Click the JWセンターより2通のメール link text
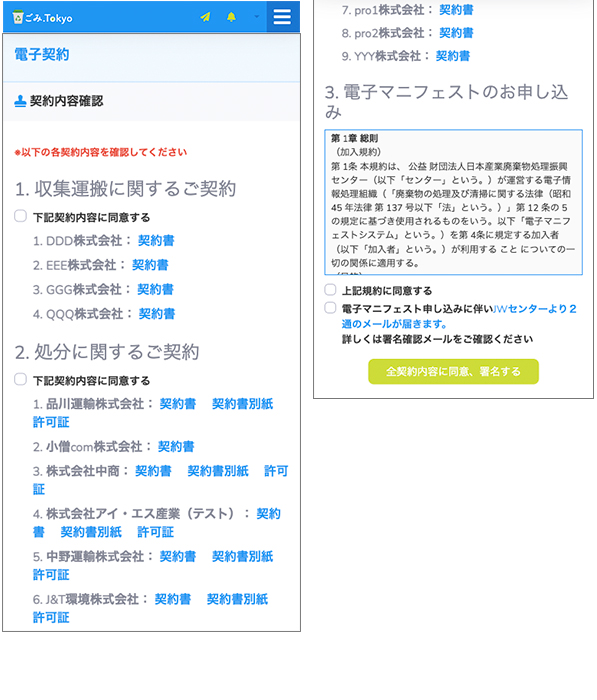The width and height of the screenshot is (597, 700). click(x=459, y=316)
